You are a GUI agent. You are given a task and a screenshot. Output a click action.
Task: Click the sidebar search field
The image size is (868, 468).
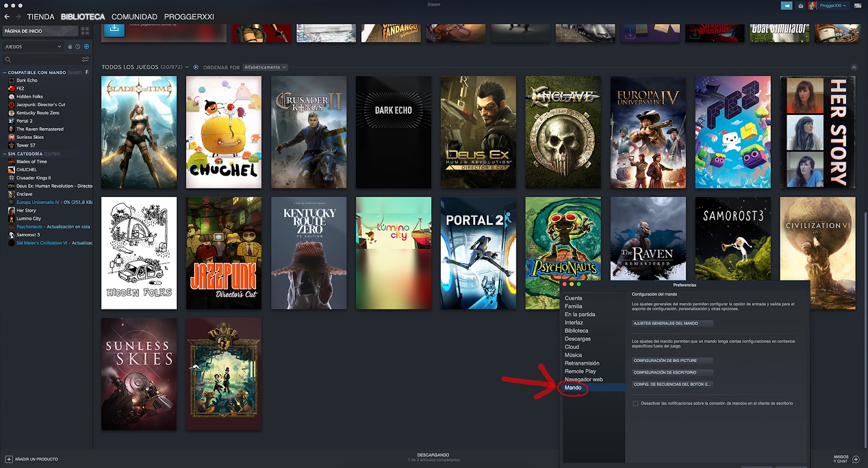click(x=47, y=60)
